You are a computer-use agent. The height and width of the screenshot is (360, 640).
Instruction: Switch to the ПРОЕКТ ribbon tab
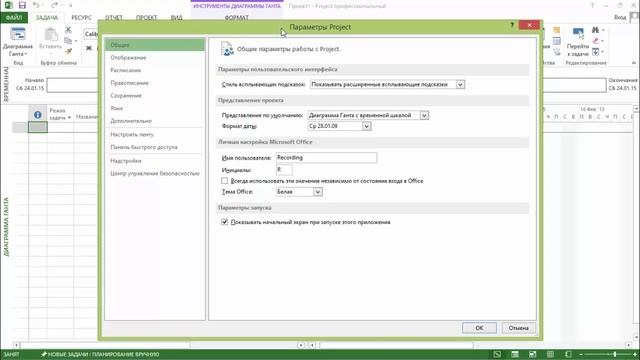(x=147, y=18)
